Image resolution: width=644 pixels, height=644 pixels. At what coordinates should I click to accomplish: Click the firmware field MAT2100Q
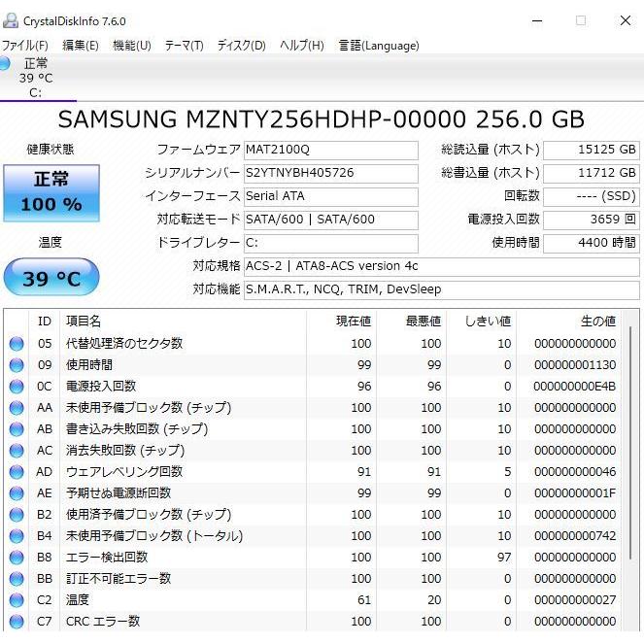coord(331,150)
